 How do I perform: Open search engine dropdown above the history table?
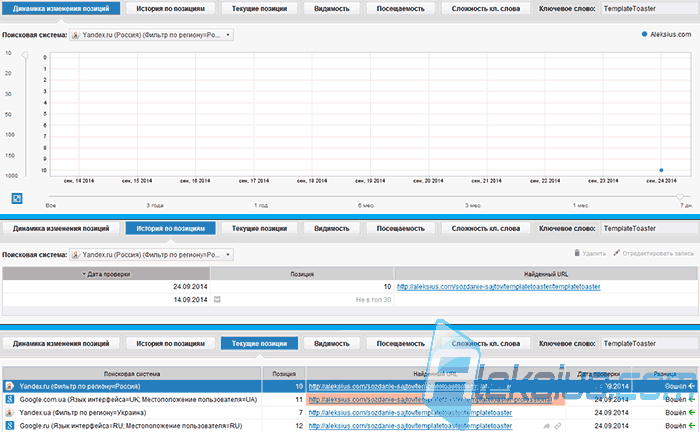(x=151, y=255)
